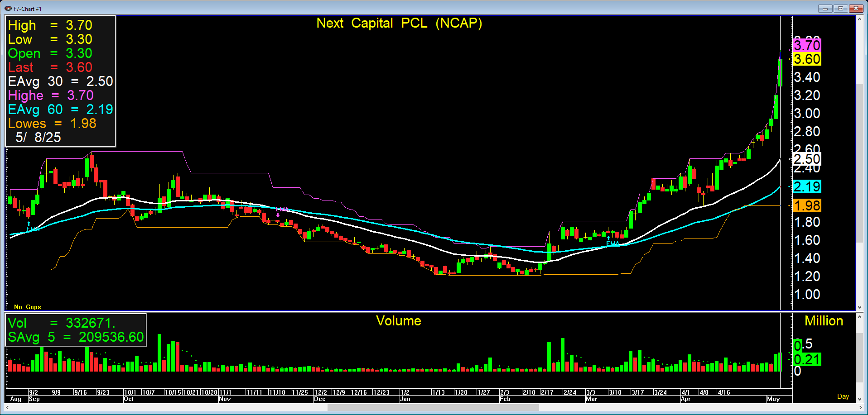The height and width of the screenshot is (415, 868).
Task: Click the 9/16 date marker on time axis
Action: click(81, 392)
